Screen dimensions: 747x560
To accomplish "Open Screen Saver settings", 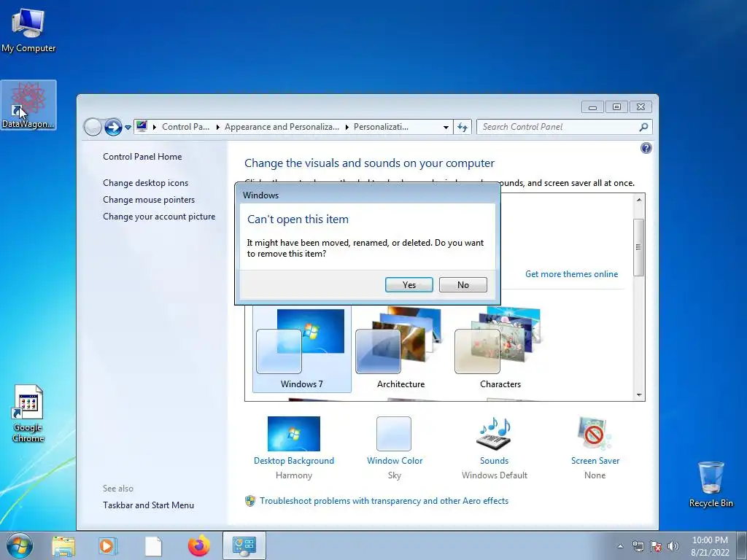I will (x=595, y=447).
